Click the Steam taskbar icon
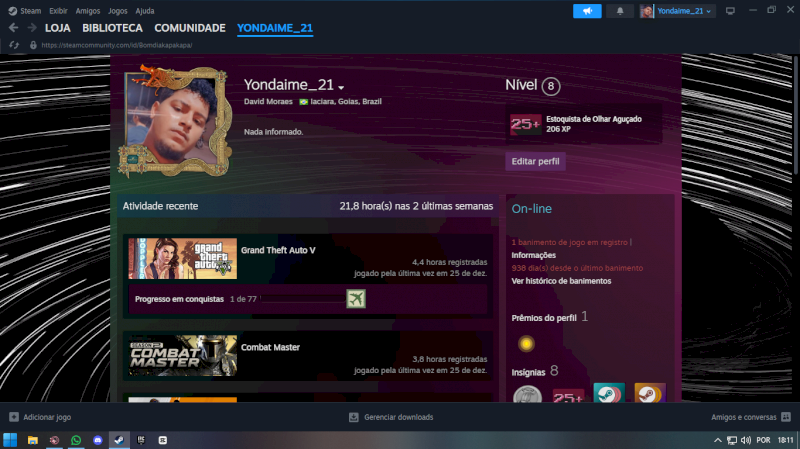The width and height of the screenshot is (800, 449). pos(119,440)
